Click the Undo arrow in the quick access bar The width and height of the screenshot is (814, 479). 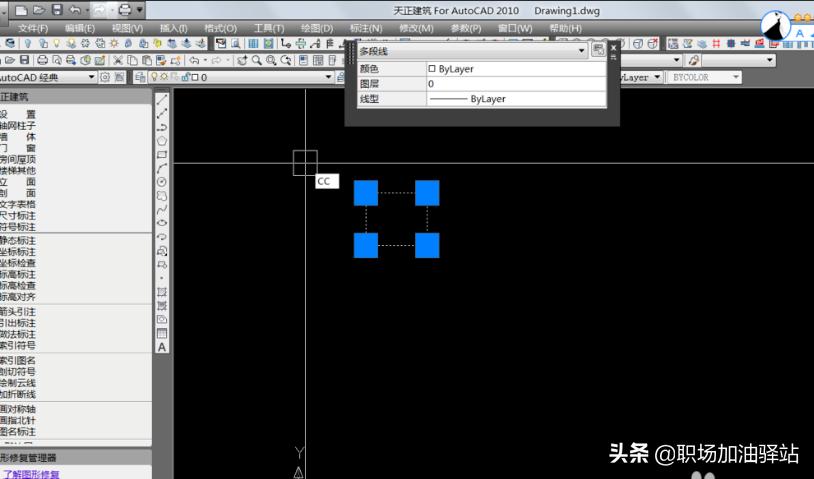point(75,10)
